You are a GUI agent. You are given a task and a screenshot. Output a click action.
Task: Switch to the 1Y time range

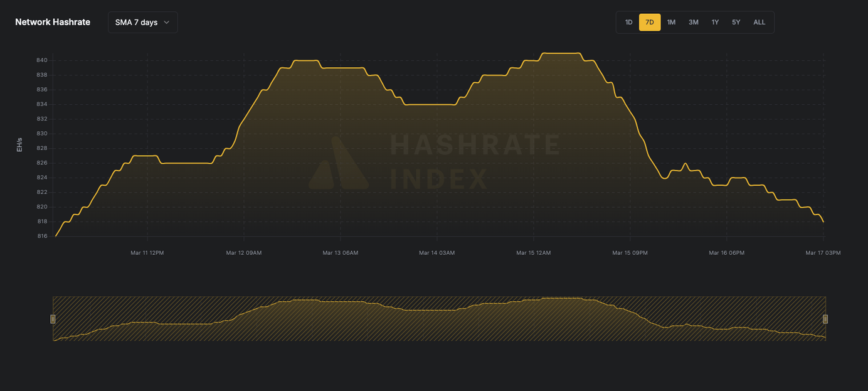click(x=715, y=22)
